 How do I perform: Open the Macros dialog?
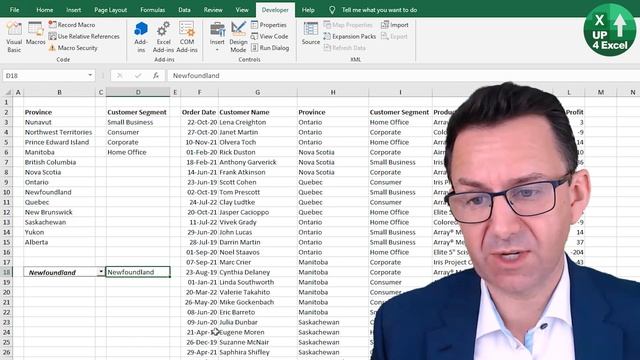[x=36, y=33]
